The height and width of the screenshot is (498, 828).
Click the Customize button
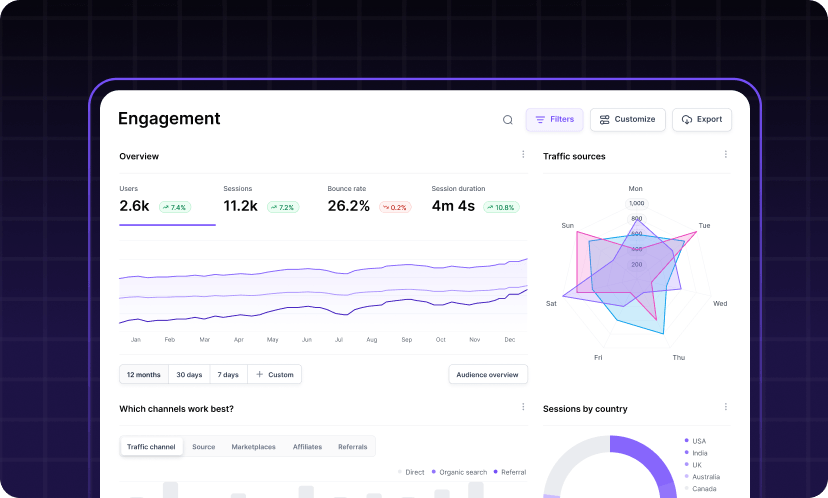(627, 120)
